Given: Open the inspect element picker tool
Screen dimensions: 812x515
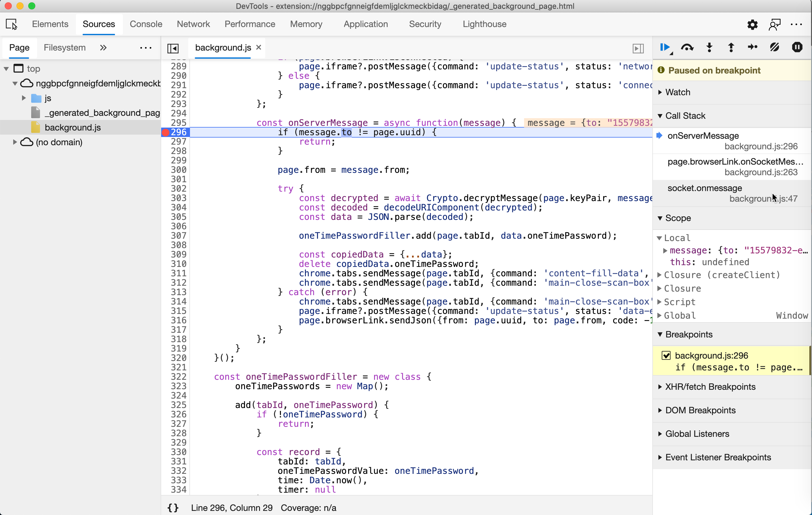Looking at the screenshot, I should pos(12,24).
